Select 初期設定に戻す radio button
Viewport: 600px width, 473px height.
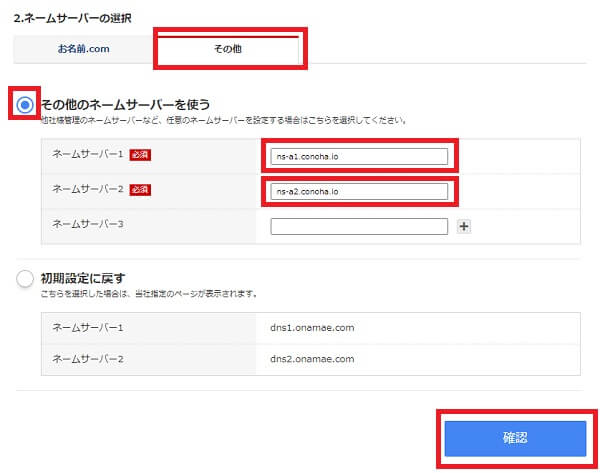click(x=25, y=279)
